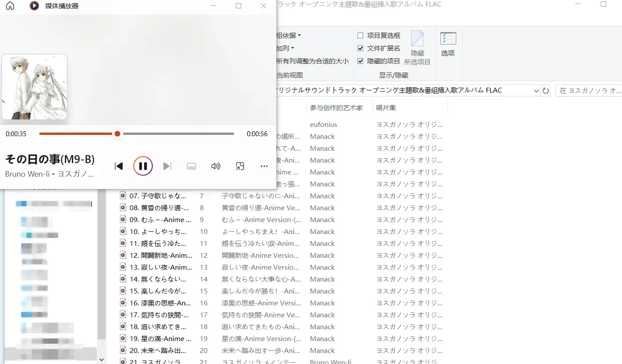Click title cell 黄昏の帰り道-Anime Ve...
Screen dimensions: 622x364
click(x=261, y=208)
